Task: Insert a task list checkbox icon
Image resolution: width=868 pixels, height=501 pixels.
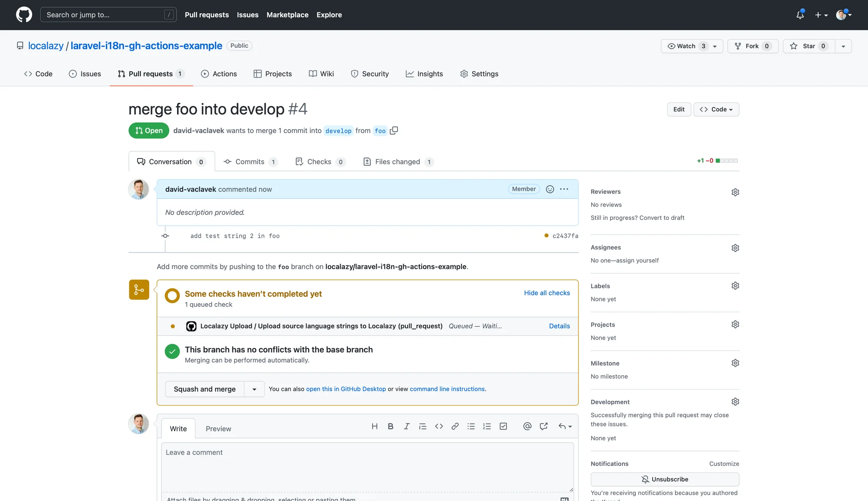Action: [x=503, y=426]
